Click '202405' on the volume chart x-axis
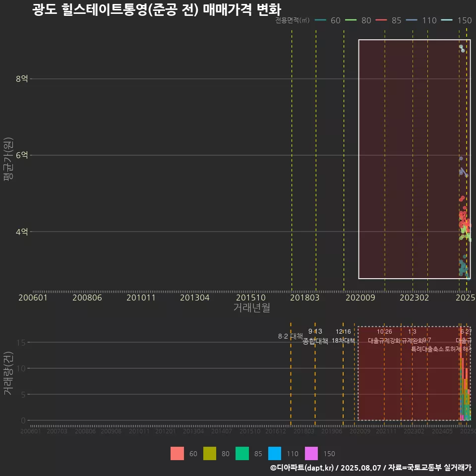This screenshot has width=476, height=476. coord(442,431)
